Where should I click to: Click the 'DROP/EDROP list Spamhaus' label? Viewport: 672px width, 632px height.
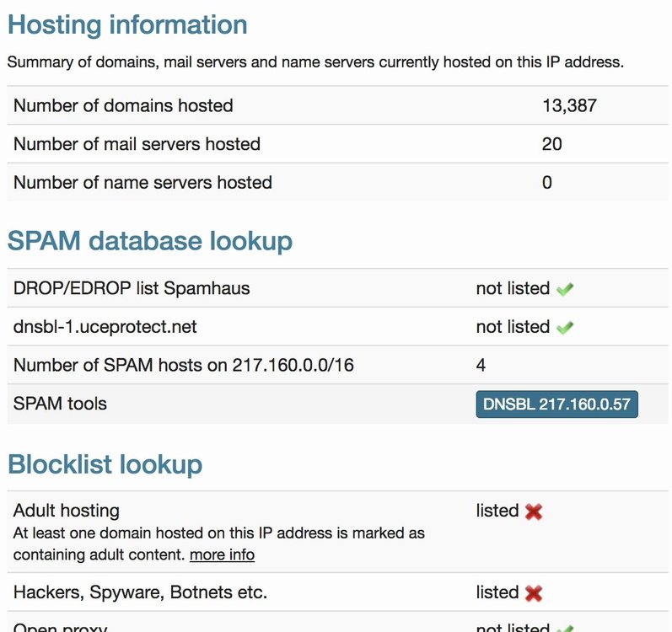tap(132, 288)
